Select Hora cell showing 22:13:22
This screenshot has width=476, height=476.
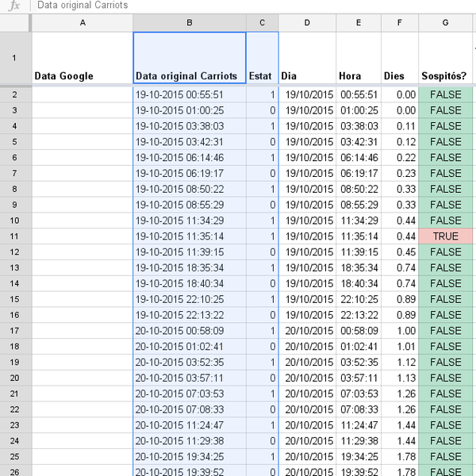click(x=358, y=315)
